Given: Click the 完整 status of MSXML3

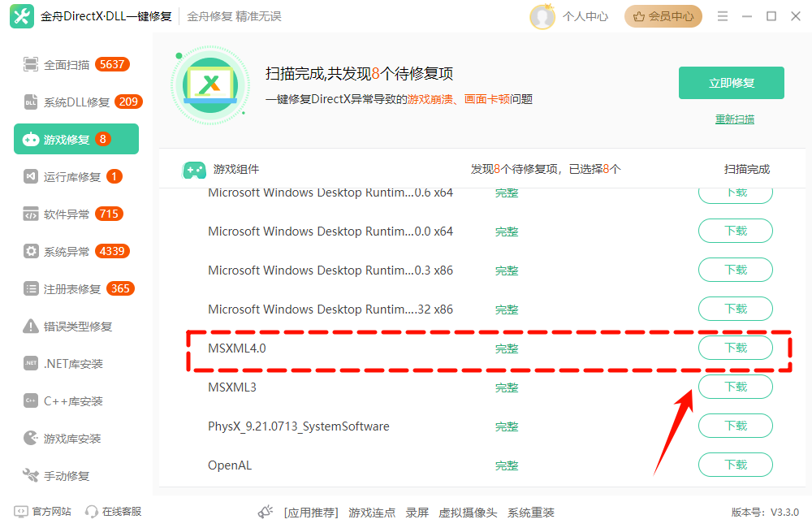Looking at the screenshot, I should (x=507, y=387).
